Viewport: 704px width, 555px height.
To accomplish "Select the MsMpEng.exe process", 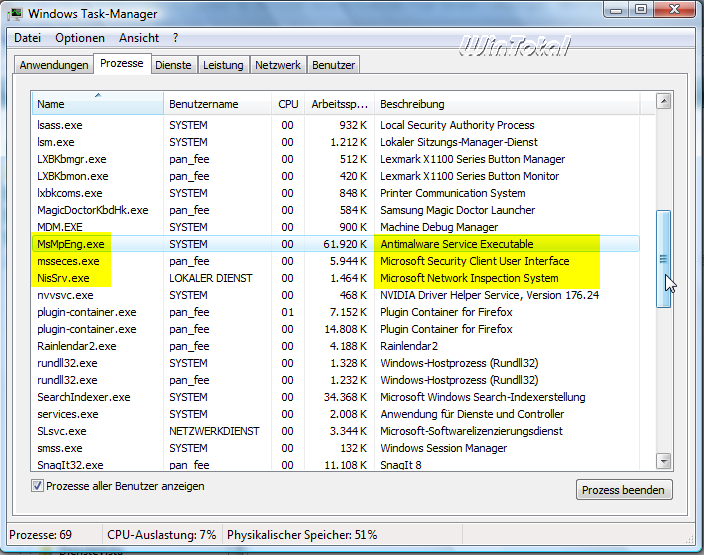I will pyautogui.click(x=336, y=244).
